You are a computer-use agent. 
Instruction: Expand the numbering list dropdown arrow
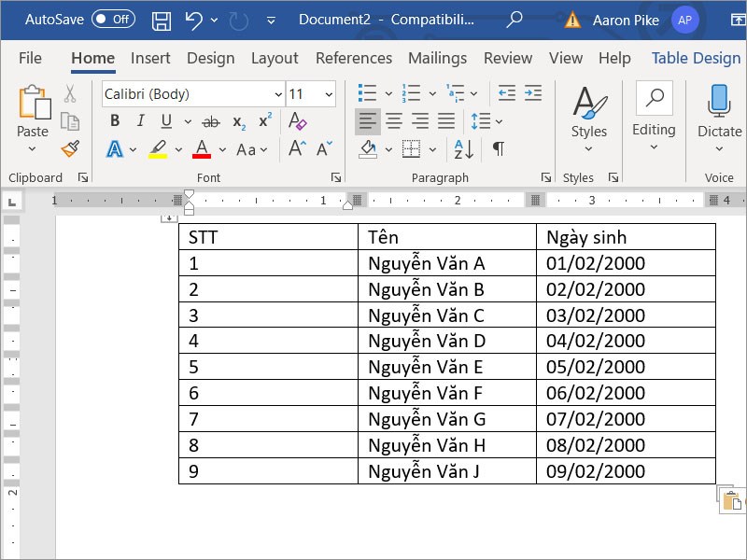point(432,94)
